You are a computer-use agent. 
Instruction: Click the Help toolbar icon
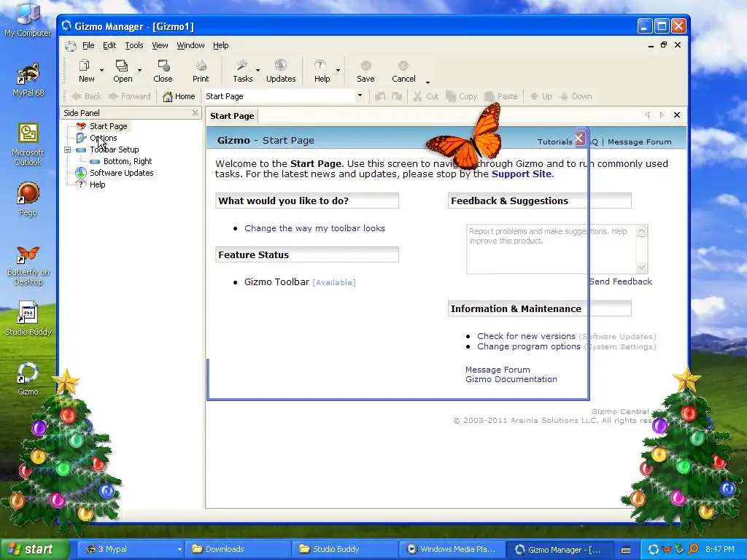(x=322, y=71)
